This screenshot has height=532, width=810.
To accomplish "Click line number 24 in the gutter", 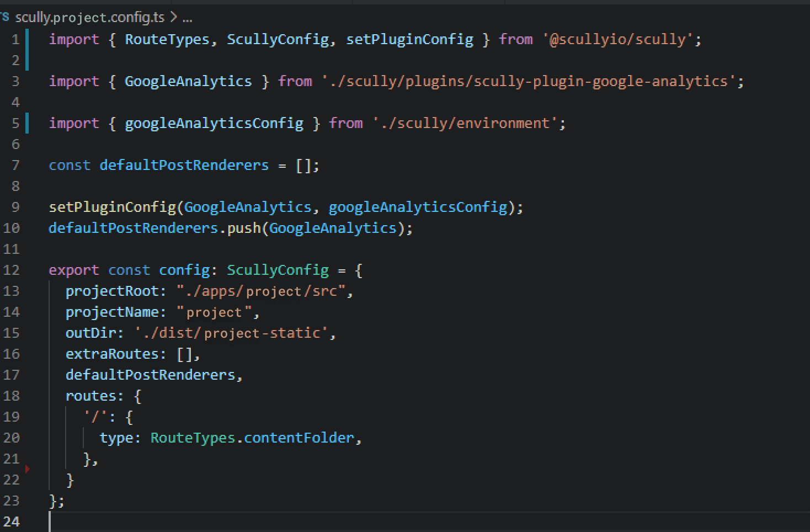I will tap(12, 522).
